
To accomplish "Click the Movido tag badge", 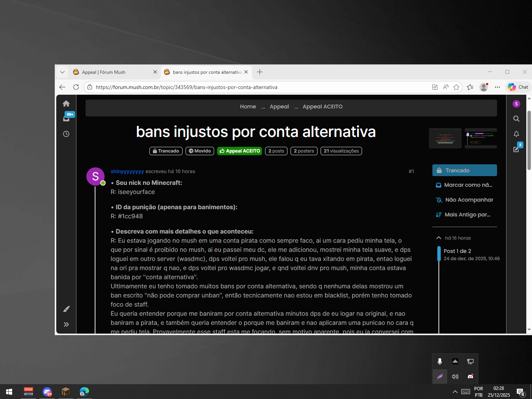I will [200, 151].
